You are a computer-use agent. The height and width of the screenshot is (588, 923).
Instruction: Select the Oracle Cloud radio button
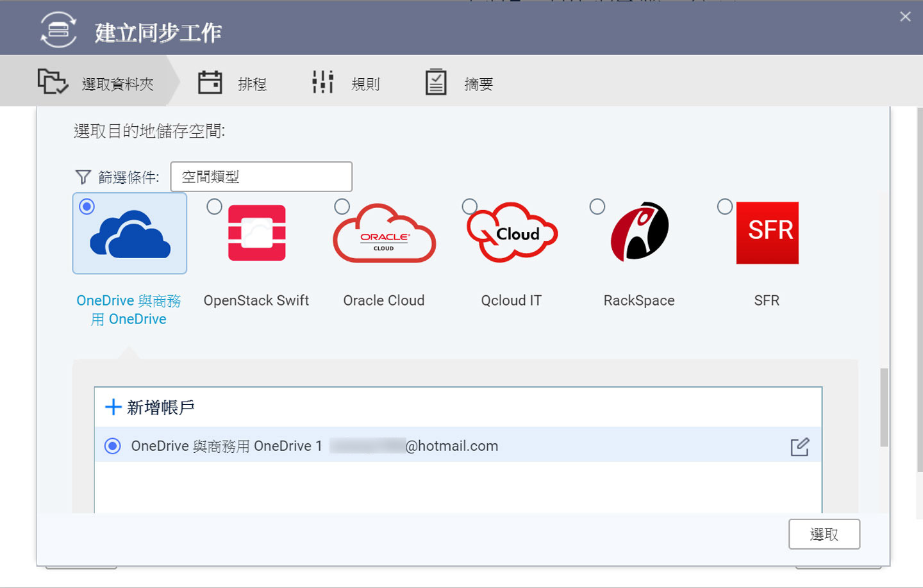(x=342, y=206)
